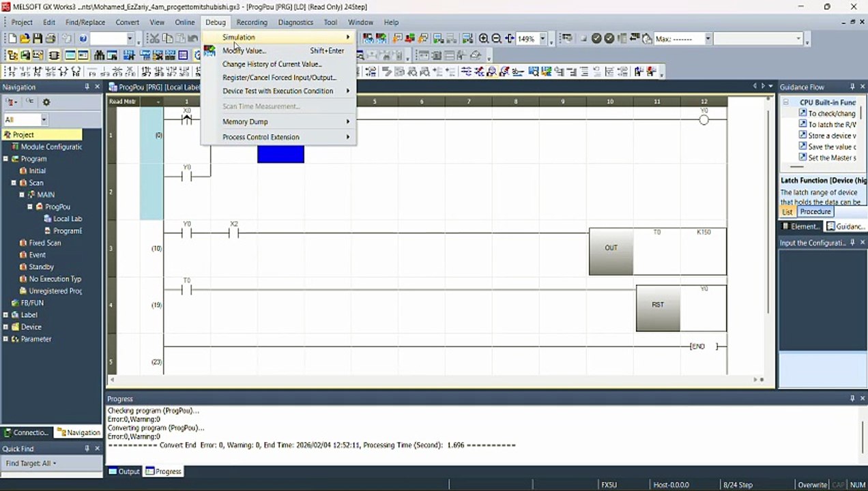This screenshot has height=491, width=868.
Task: Pin the Quick Find panel
Action: [x=87, y=448]
